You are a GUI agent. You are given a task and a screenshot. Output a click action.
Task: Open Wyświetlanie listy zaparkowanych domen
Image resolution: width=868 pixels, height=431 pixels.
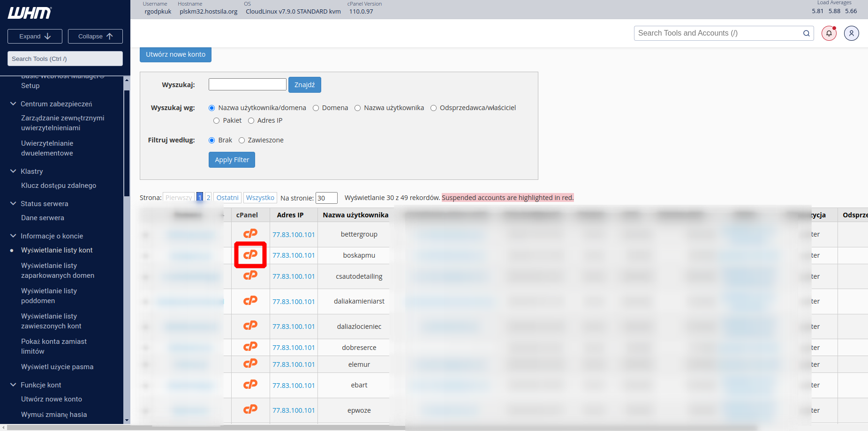tap(58, 270)
